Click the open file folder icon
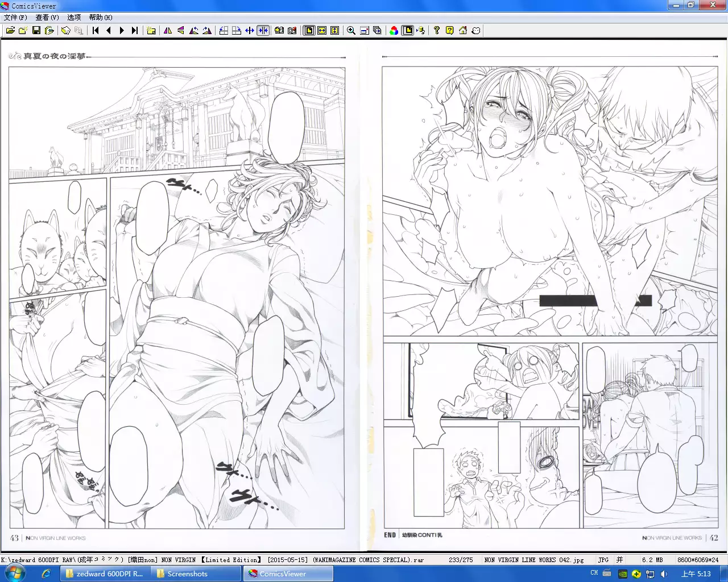This screenshot has width=728, height=582. click(x=10, y=31)
